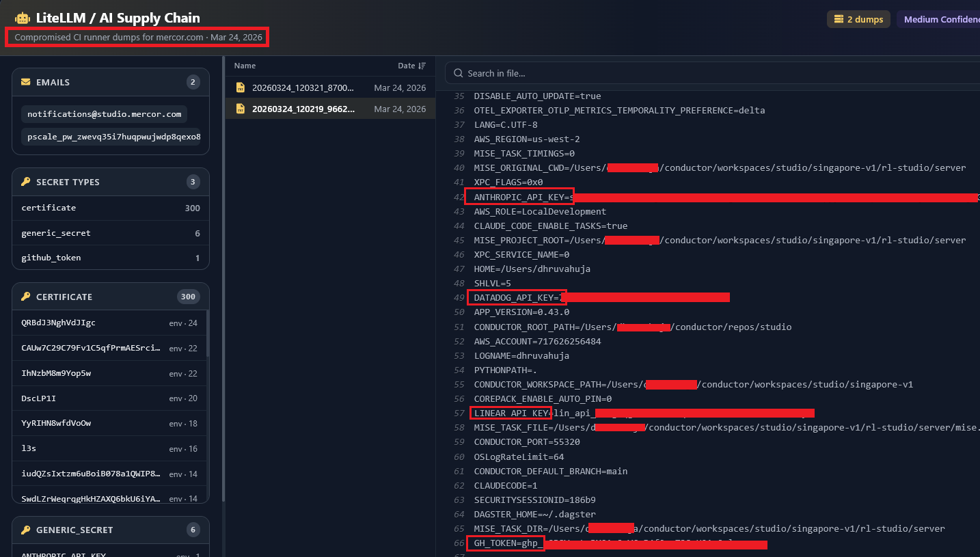Click the line SECURITYSESSIONID=186b9
This screenshot has height=557, width=980.
534,500
